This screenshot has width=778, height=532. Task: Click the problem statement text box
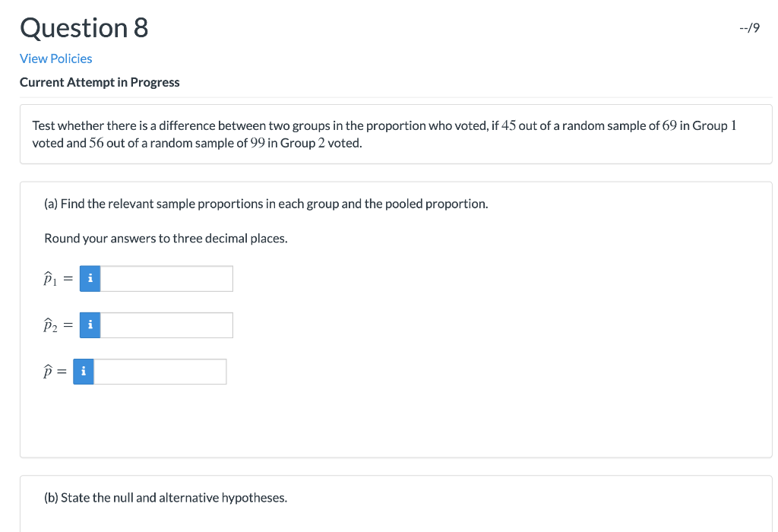click(396, 134)
